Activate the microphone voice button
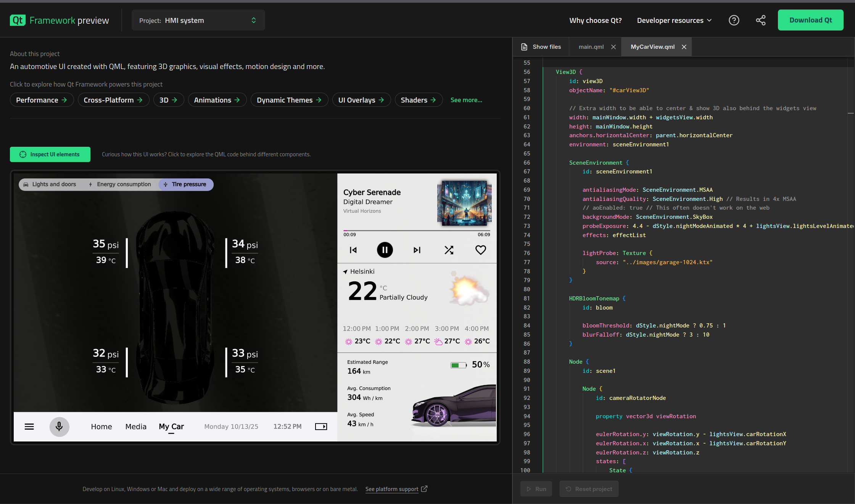 [59, 426]
